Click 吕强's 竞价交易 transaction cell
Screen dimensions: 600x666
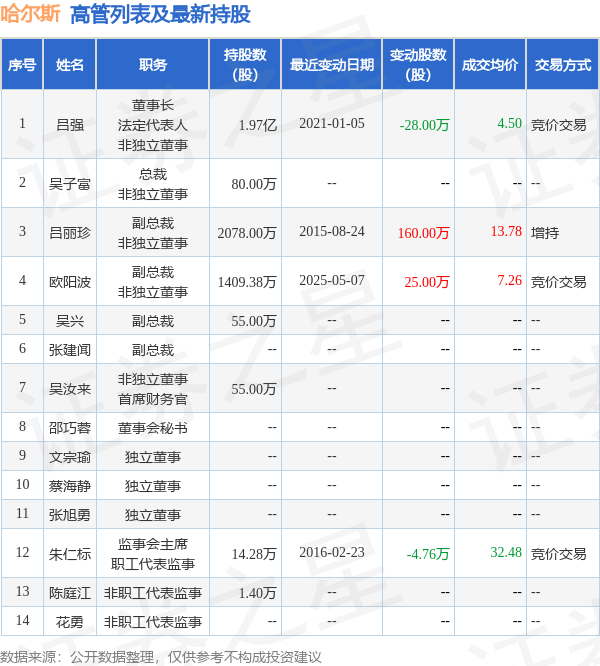[x=558, y=125]
